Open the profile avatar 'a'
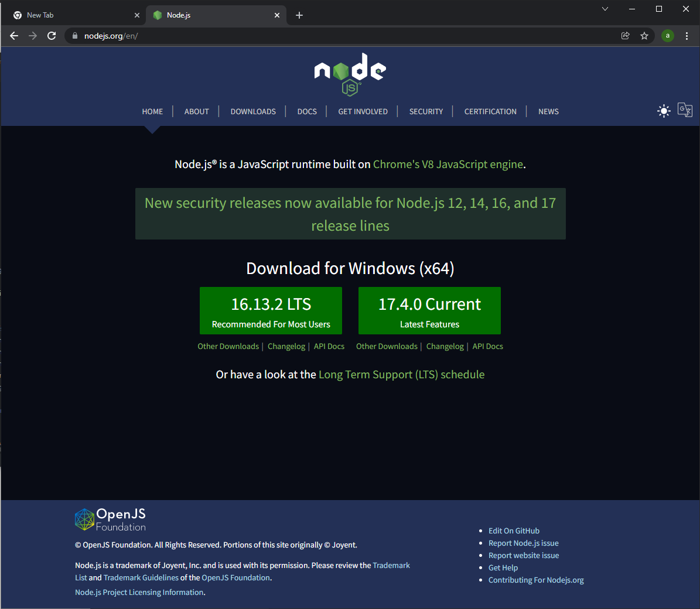This screenshot has height=609, width=700. tap(667, 36)
